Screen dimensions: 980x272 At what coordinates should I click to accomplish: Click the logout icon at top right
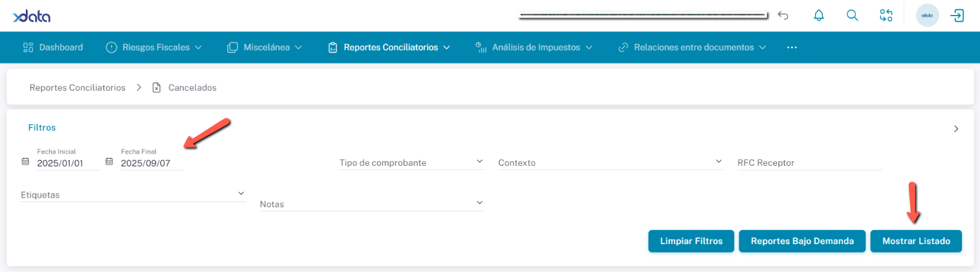pyautogui.click(x=957, y=16)
